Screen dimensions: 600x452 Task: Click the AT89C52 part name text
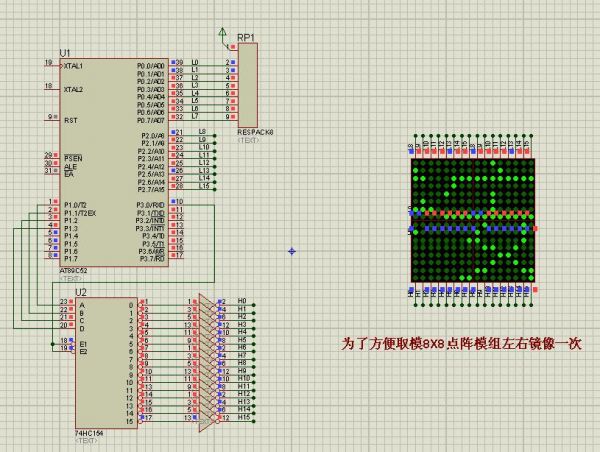(75, 270)
